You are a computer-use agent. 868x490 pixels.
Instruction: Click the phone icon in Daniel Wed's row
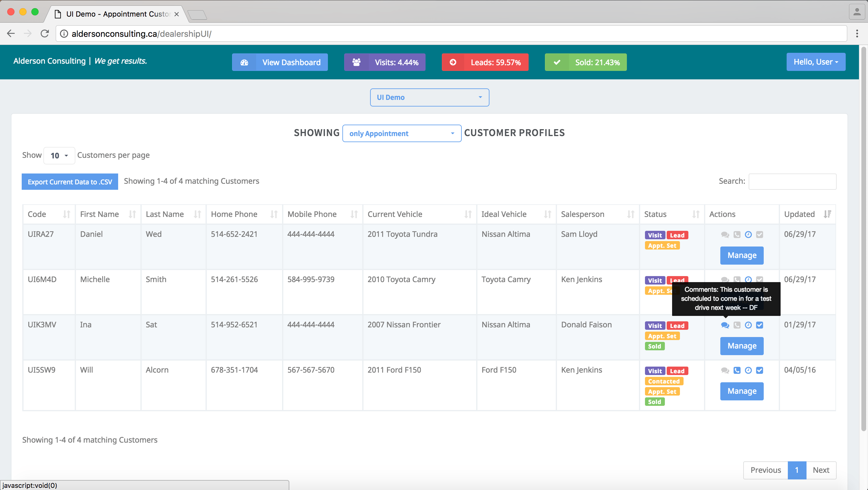(737, 234)
